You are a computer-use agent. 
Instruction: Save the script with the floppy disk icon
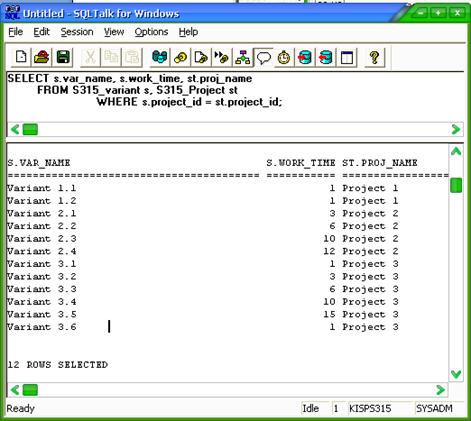click(63, 57)
